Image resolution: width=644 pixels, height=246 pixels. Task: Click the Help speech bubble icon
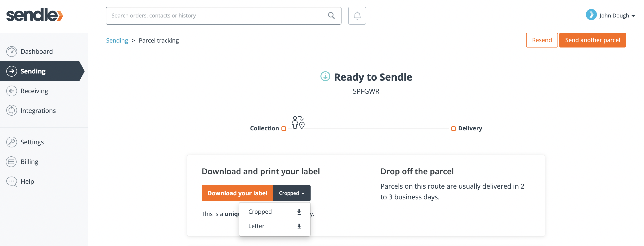click(11, 181)
